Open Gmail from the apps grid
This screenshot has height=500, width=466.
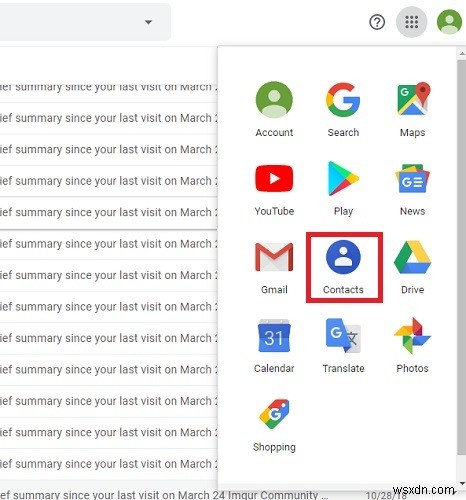point(274,267)
